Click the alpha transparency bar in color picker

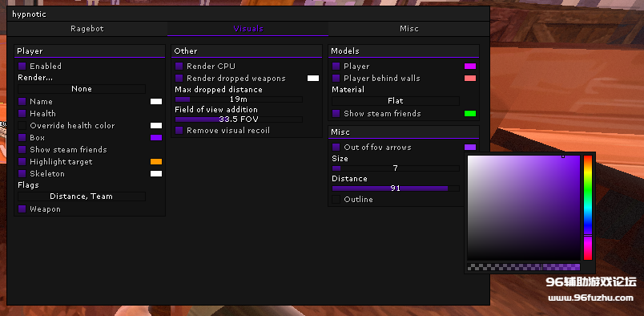point(524,267)
